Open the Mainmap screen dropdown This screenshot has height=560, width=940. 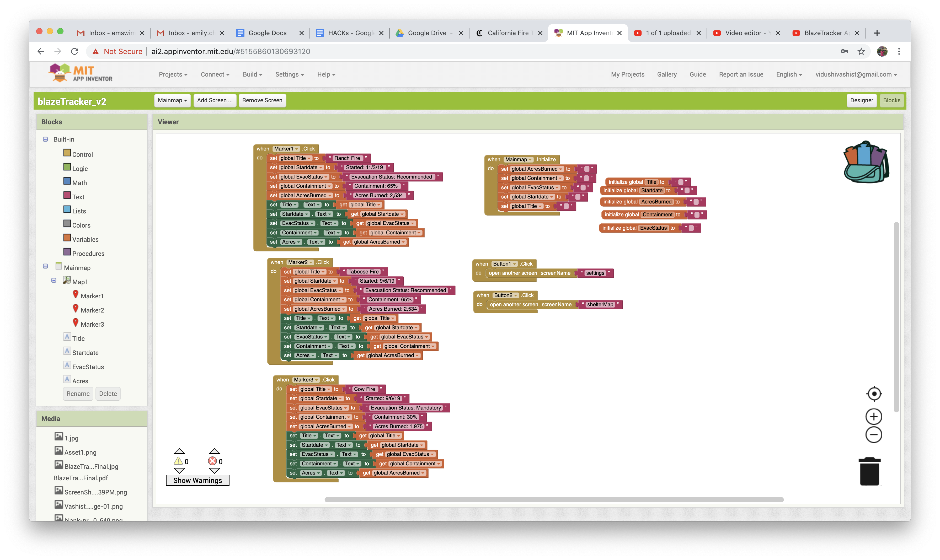tap(172, 100)
